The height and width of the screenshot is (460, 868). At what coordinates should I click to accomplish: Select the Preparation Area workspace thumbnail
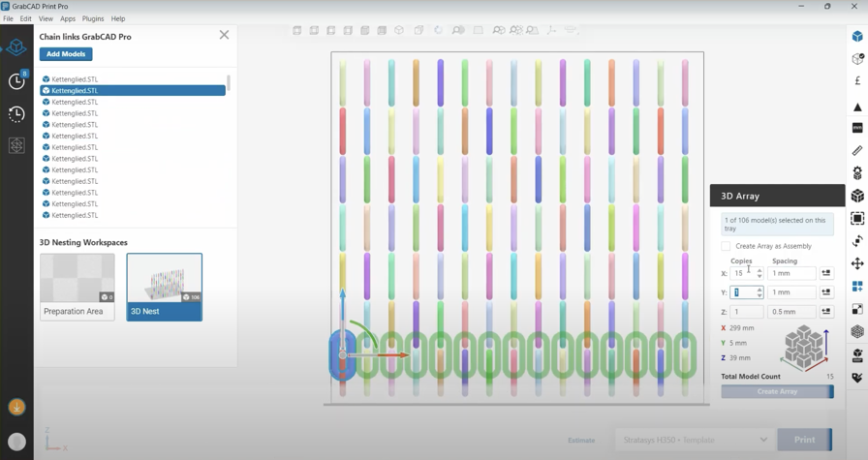[x=77, y=287]
